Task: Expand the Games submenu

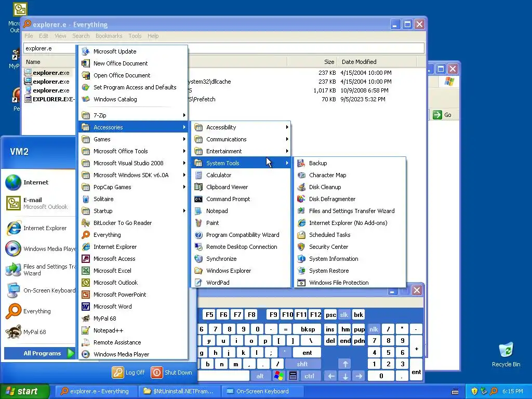Action: pyautogui.click(x=133, y=139)
